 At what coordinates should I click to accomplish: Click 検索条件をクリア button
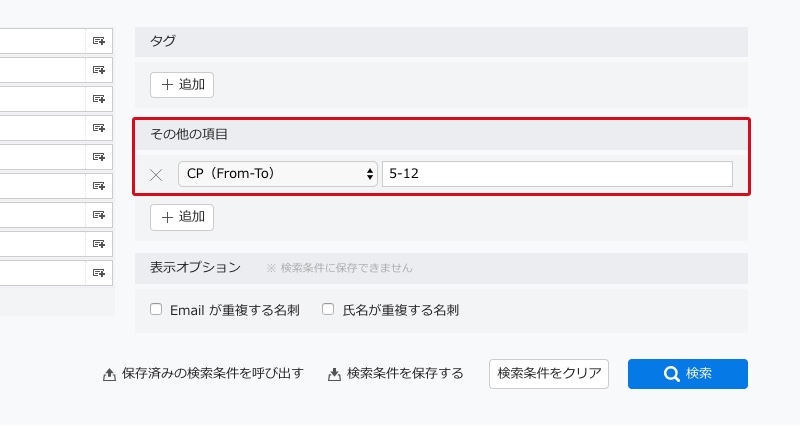pos(549,374)
